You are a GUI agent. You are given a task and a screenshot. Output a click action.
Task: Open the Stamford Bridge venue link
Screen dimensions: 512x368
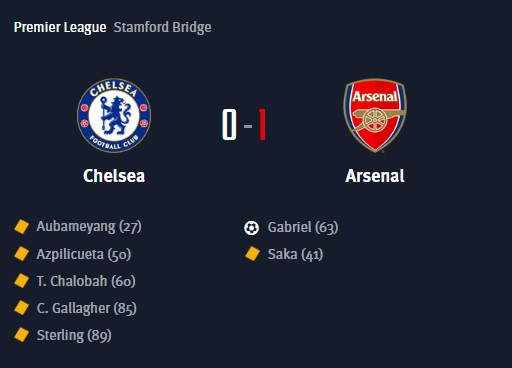(x=162, y=27)
